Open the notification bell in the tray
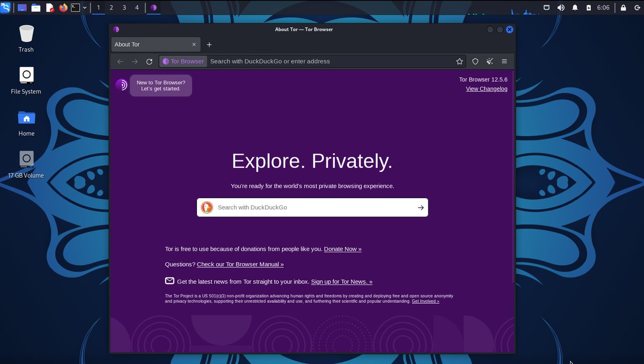 pos(574,8)
